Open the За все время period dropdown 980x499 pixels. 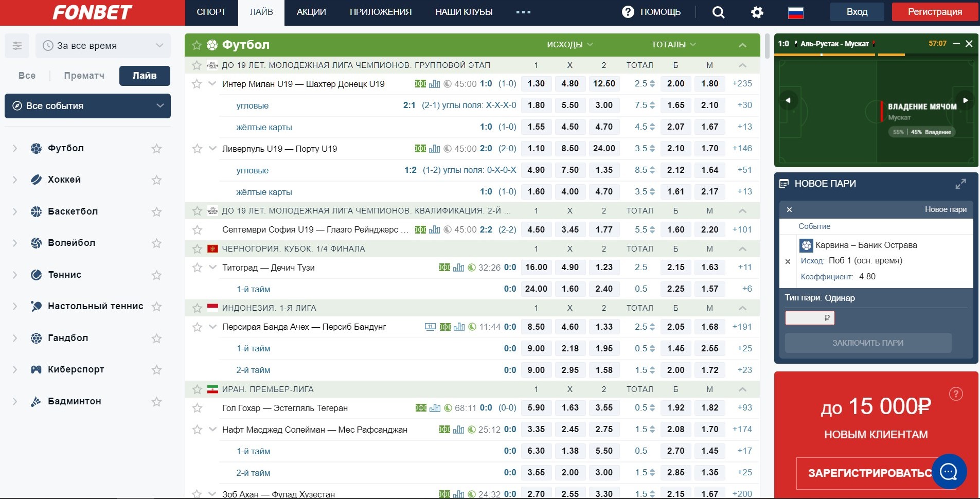click(103, 46)
